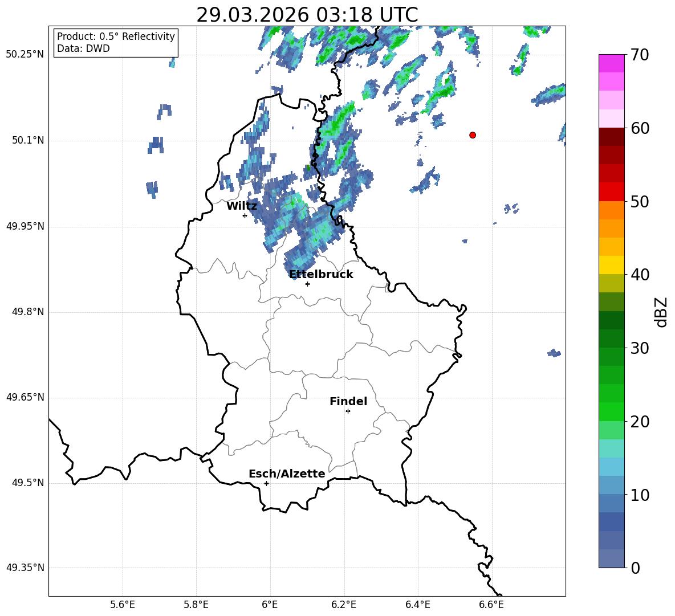This screenshot has height=616, width=675.
Task: Click the 6.2°E longitude label
Action: [x=344, y=605]
